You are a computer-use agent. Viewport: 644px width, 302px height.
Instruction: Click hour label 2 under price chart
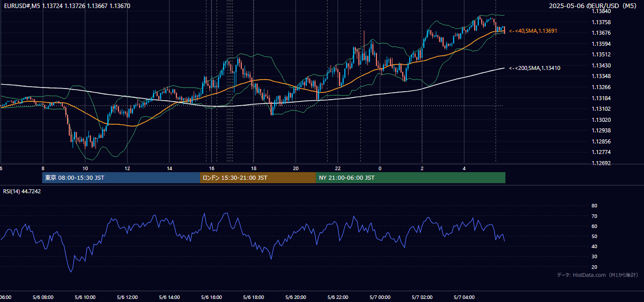click(x=422, y=168)
